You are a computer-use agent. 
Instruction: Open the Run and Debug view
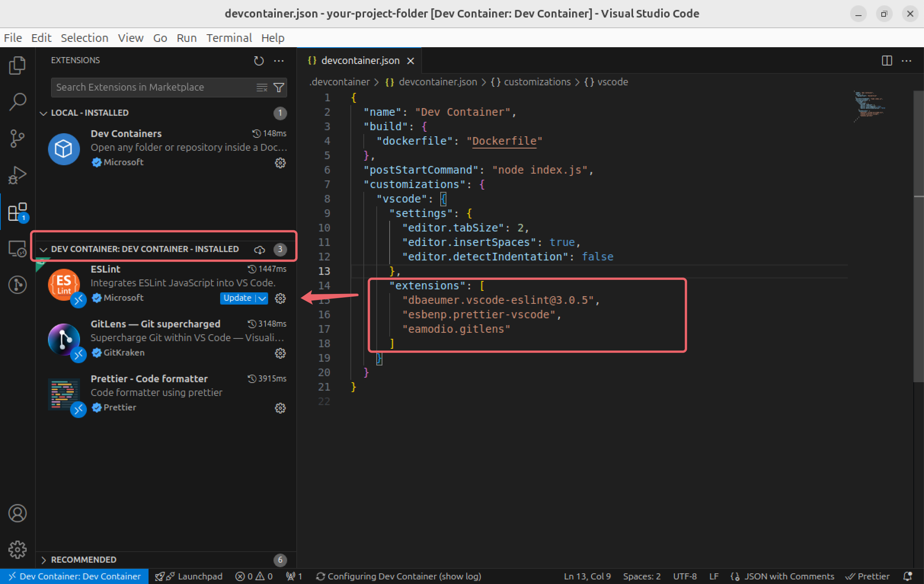point(17,174)
